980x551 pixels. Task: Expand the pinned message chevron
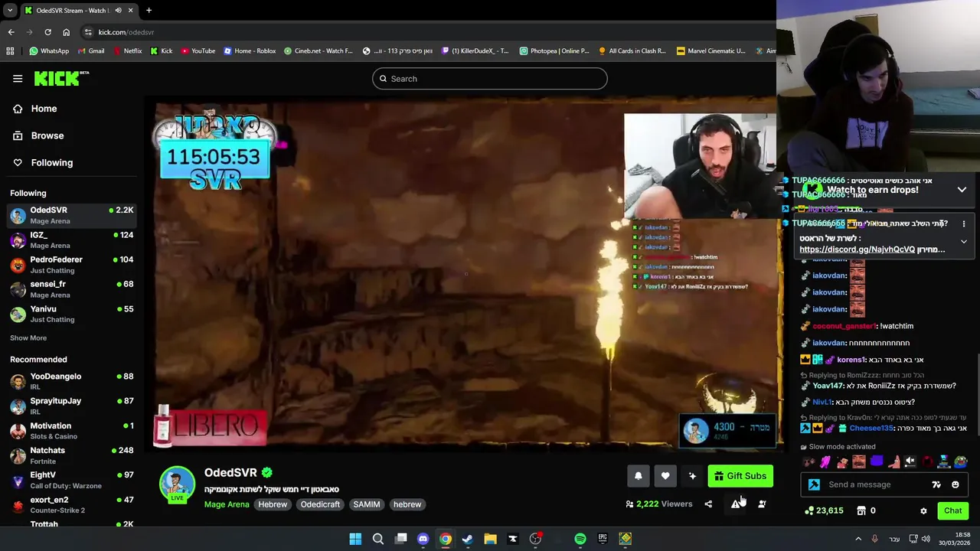click(x=964, y=242)
